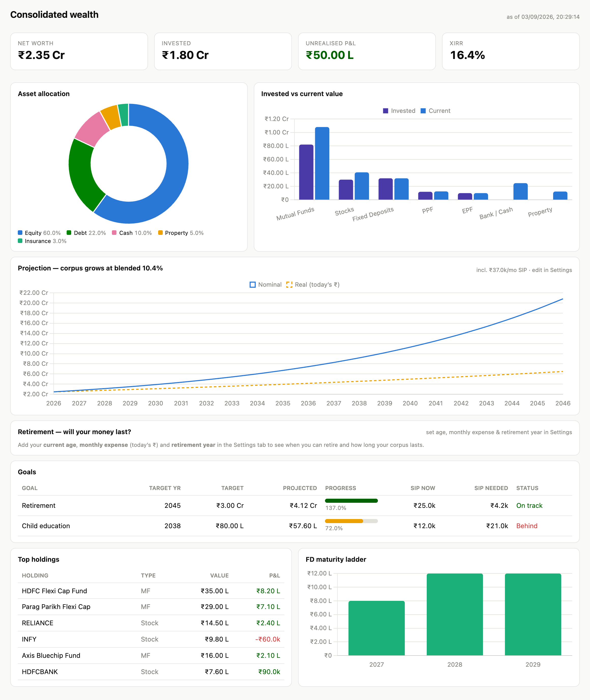Click the retirement settings hint at right
The image size is (590, 700).
(x=499, y=432)
